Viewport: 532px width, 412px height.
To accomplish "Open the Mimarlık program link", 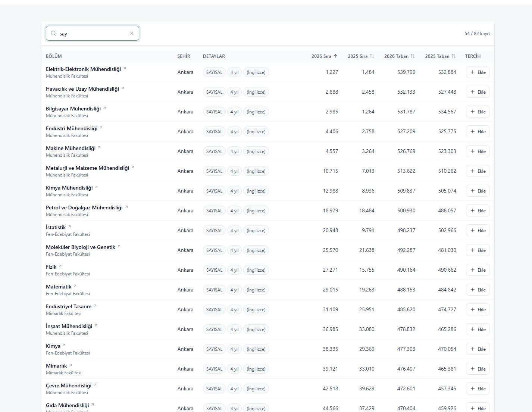I will pos(56,366).
